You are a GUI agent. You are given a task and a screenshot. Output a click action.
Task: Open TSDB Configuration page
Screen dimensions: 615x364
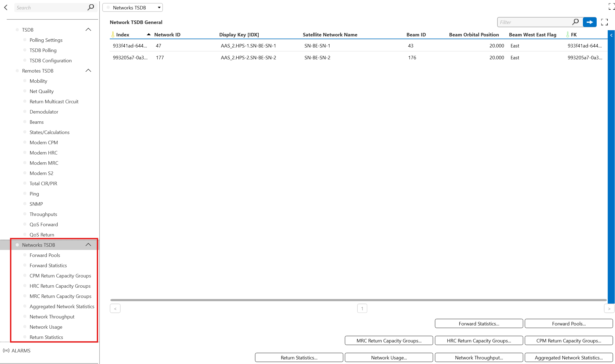click(x=51, y=60)
